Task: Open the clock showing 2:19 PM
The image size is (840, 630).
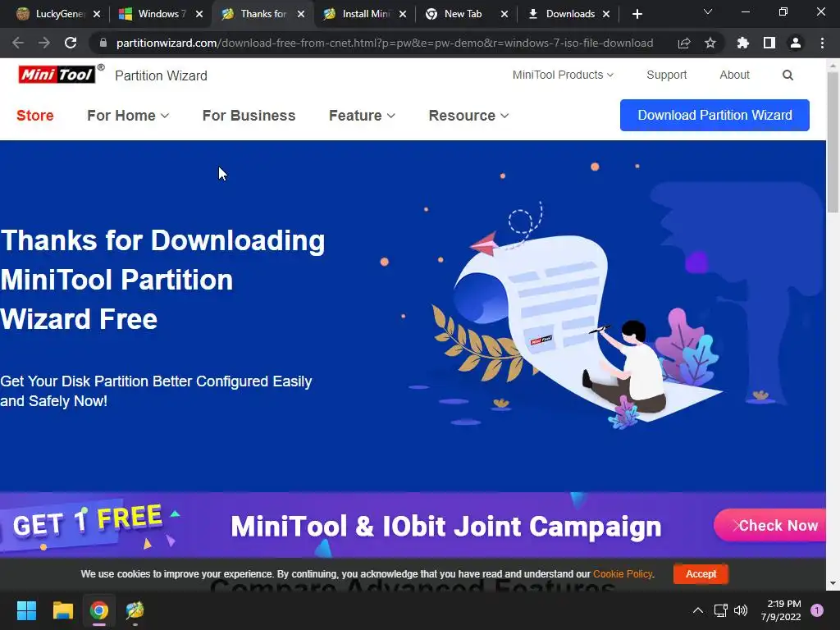Action: (x=781, y=610)
